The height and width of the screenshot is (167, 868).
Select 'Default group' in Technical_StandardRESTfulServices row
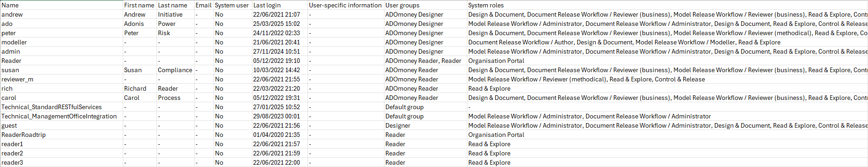[426, 107]
